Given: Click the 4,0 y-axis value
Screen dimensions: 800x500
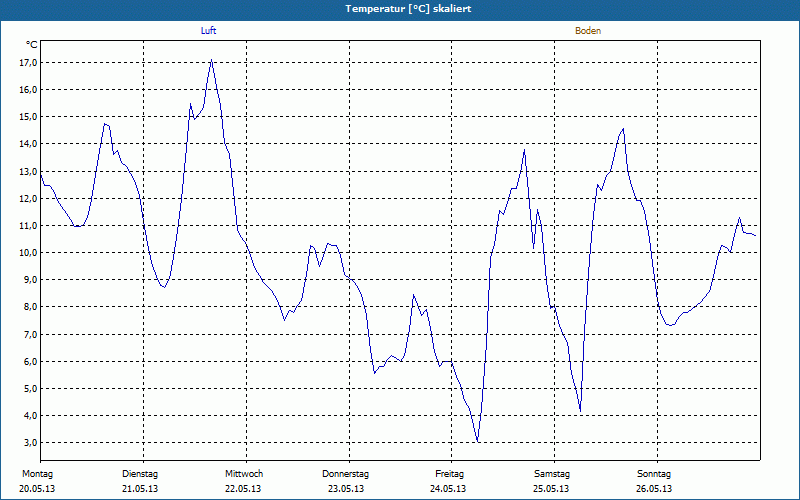Looking at the screenshot, I should click(31, 415).
